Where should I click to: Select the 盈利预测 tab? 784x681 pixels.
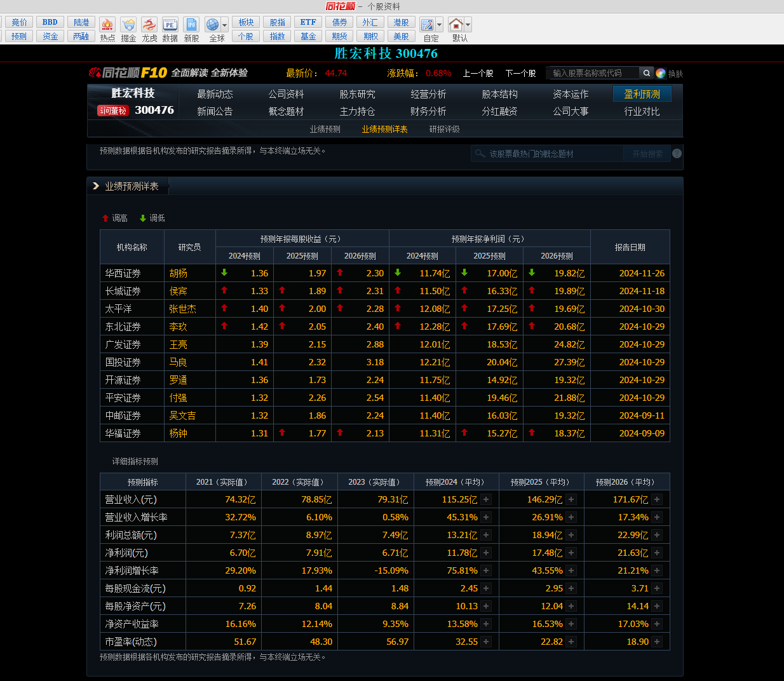coord(642,94)
